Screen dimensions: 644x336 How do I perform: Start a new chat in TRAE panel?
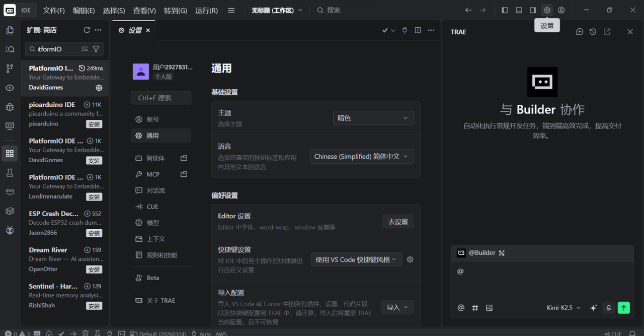(x=580, y=32)
